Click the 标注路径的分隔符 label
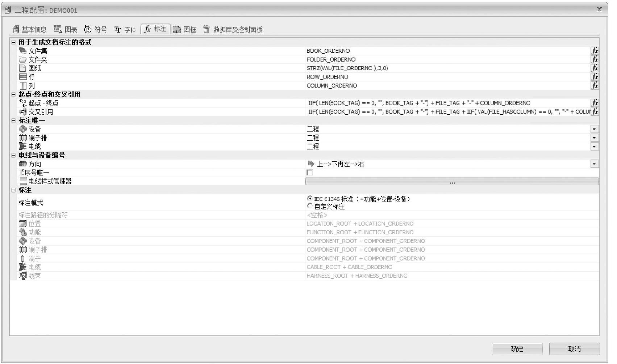 pyautogui.click(x=43, y=215)
